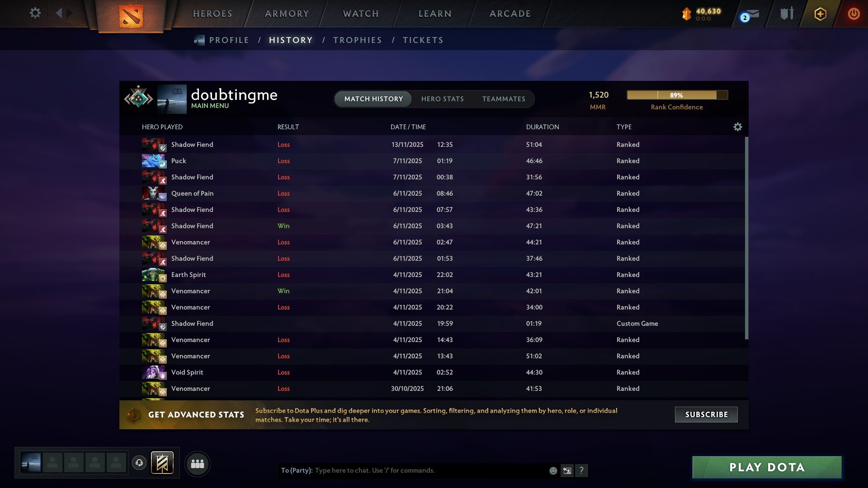Open the emoticon picker in the chat bar
This screenshot has width=868, height=488.
tap(552, 470)
